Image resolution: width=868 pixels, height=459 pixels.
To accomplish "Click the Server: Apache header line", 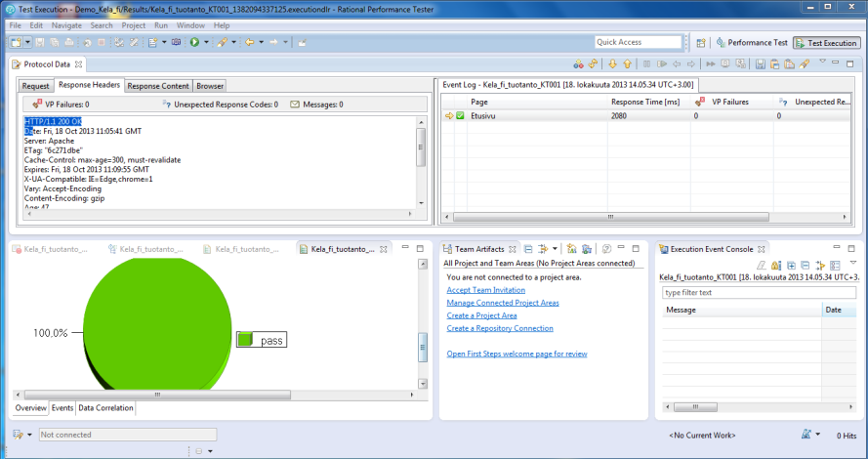I will (49, 141).
